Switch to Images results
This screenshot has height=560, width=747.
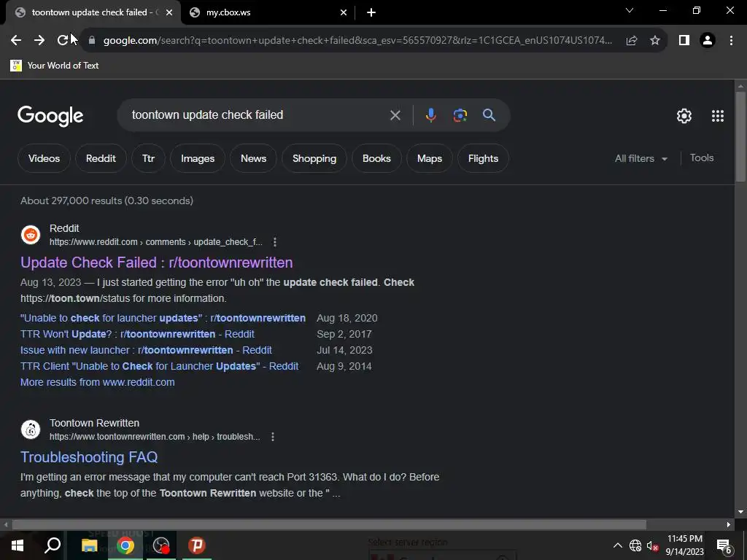(x=197, y=158)
